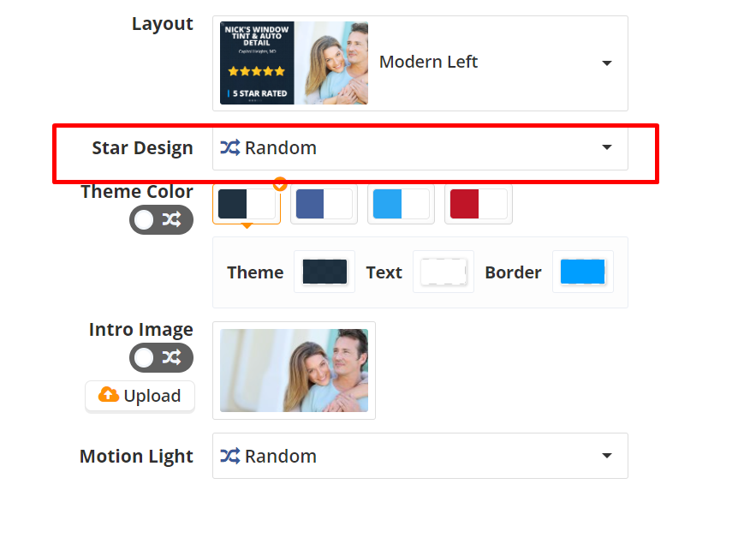Screen dimensions: 756x544
Task: Click the orange cloud upload icon
Action: click(109, 395)
